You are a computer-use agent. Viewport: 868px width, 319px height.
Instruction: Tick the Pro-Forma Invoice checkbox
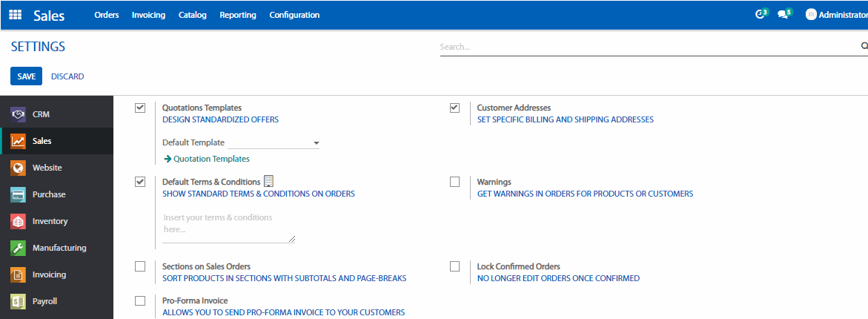(140, 300)
